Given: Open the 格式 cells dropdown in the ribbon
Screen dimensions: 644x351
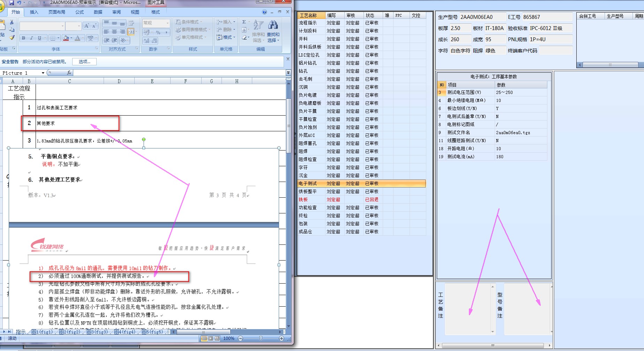Looking at the screenshot, I should coord(226,37).
